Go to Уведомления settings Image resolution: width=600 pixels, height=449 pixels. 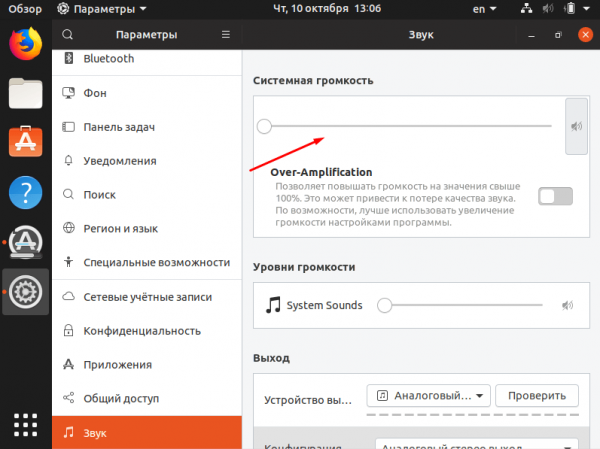click(x=147, y=161)
